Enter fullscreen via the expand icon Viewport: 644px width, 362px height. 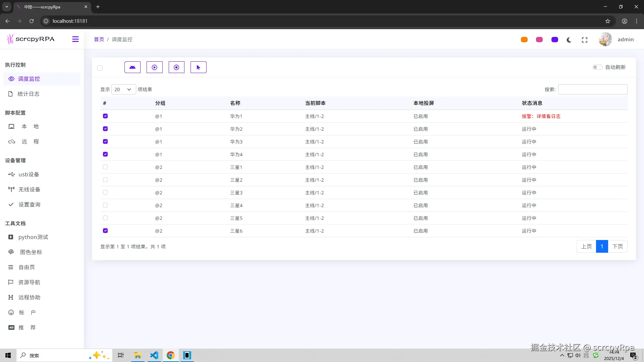tap(585, 40)
